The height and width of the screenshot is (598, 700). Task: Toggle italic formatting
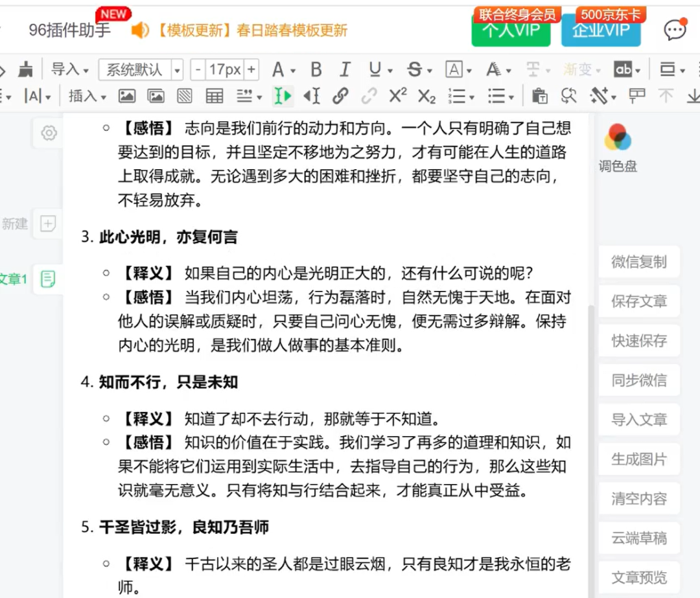pyautogui.click(x=345, y=69)
